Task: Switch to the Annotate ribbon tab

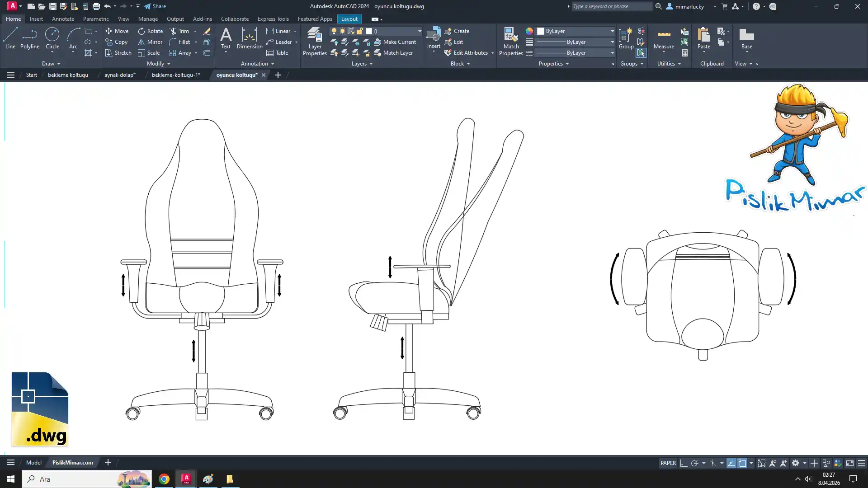Action: [63, 19]
